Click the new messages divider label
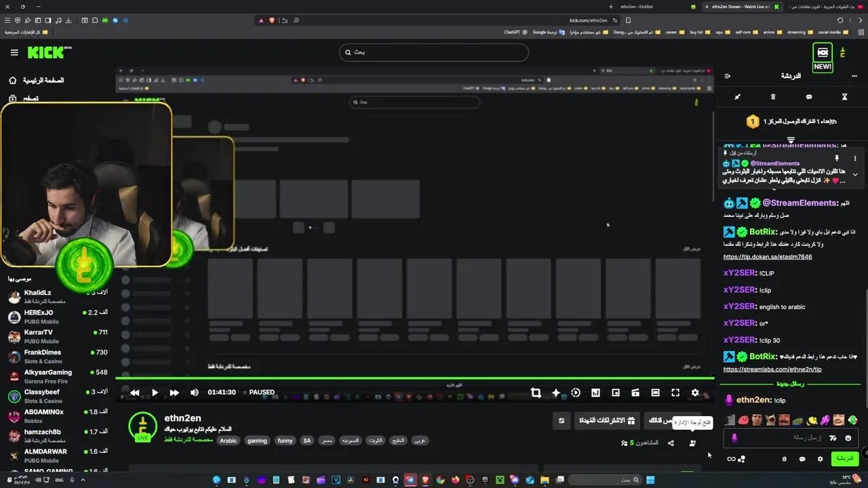 pyautogui.click(x=791, y=384)
